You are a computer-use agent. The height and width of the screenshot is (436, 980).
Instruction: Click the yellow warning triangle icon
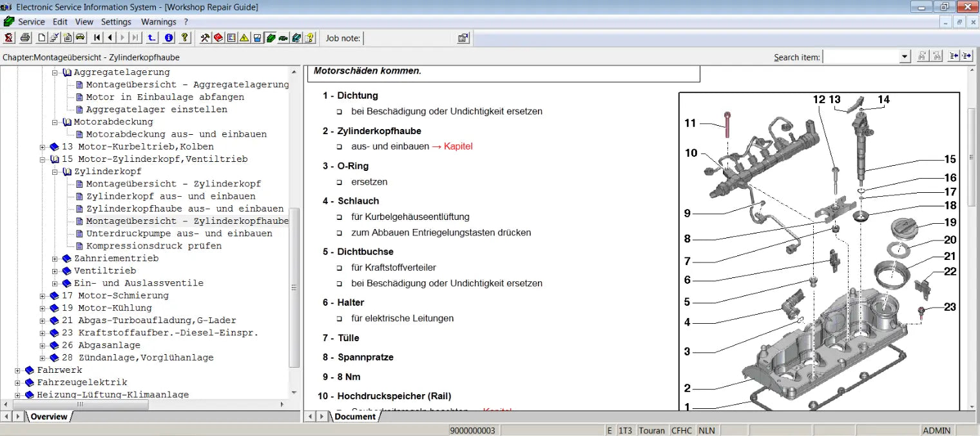point(244,38)
